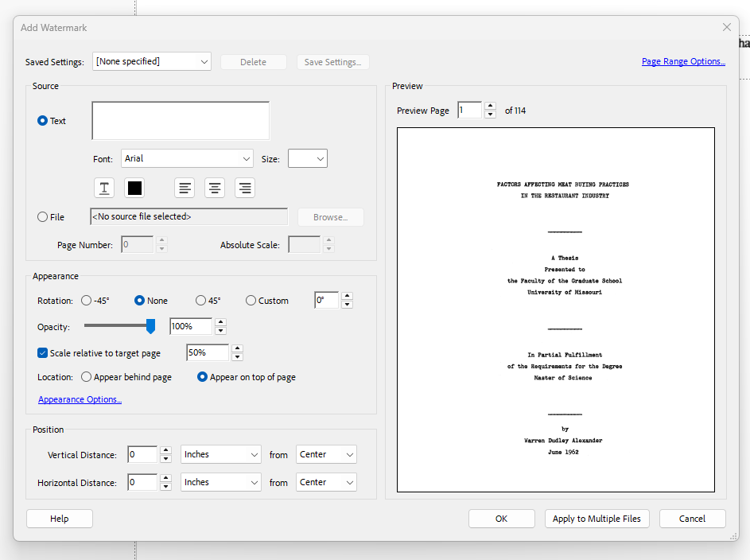Select the File source radio button
The width and height of the screenshot is (750, 560).
pyautogui.click(x=43, y=216)
